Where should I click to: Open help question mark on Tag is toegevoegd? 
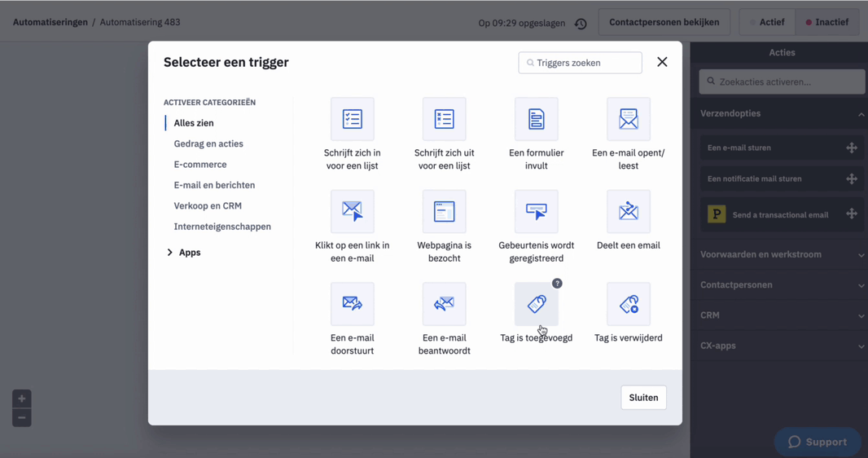(x=557, y=284)
